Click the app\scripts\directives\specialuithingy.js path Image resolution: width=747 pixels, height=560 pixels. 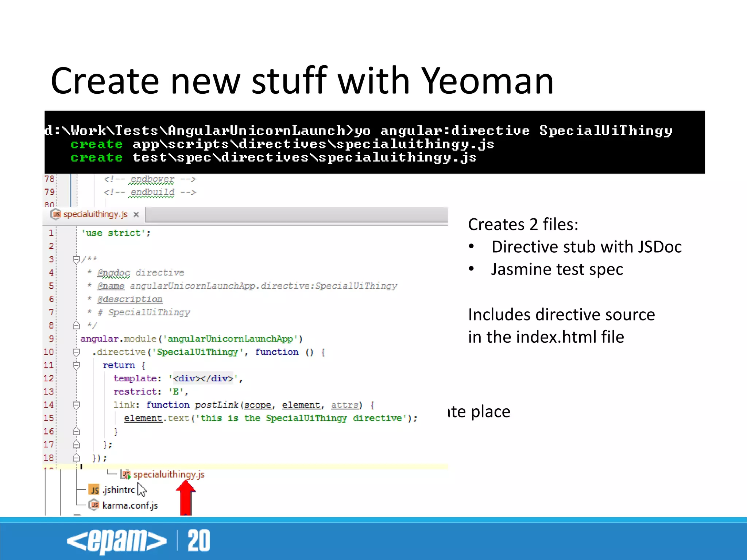coord(313,144)
